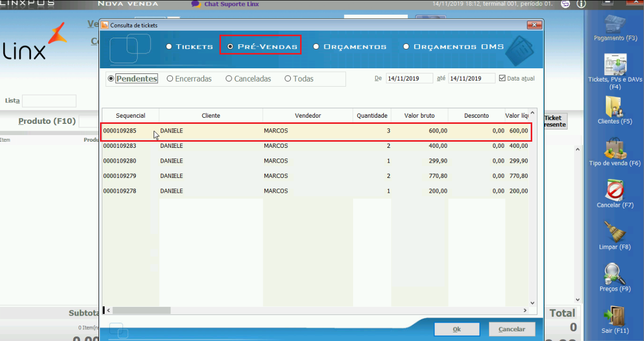Viewport: 644px width, 341px height.
Task: Select row with sequencial 0000109283
Action: click(315, 146)
